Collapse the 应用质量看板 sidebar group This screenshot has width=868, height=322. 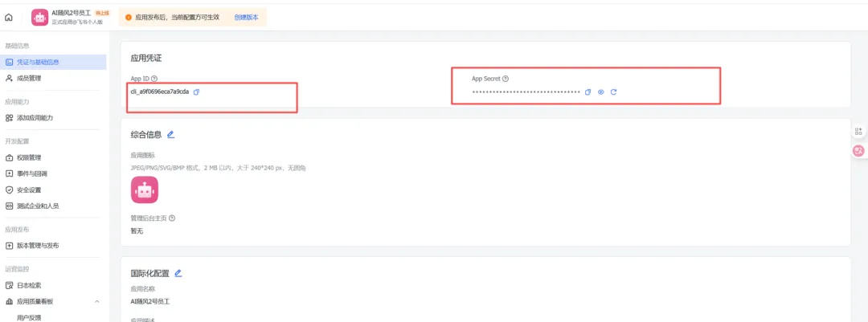[x=97, y=301]
